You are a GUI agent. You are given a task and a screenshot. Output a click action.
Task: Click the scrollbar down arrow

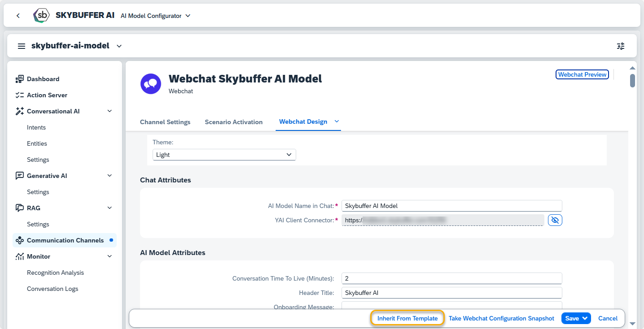(x=632, y=323)
